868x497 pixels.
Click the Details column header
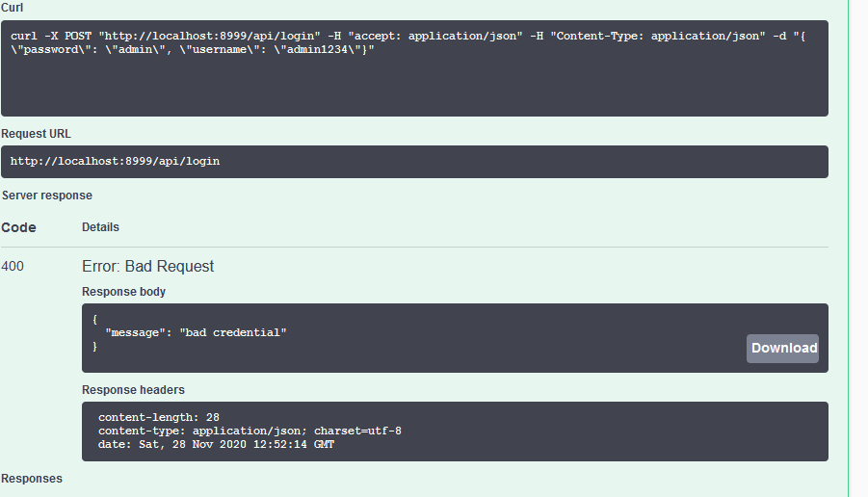[100, 227]
